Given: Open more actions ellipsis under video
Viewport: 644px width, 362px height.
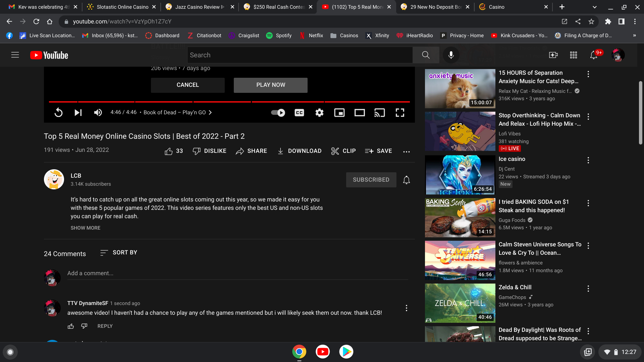Looking at the screenshot, I should pos(407,152).
